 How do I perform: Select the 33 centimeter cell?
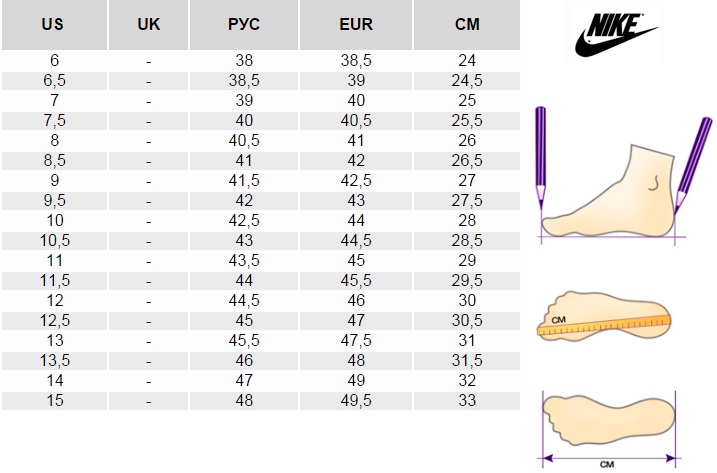pyautogui.click(x=467, y=401)
